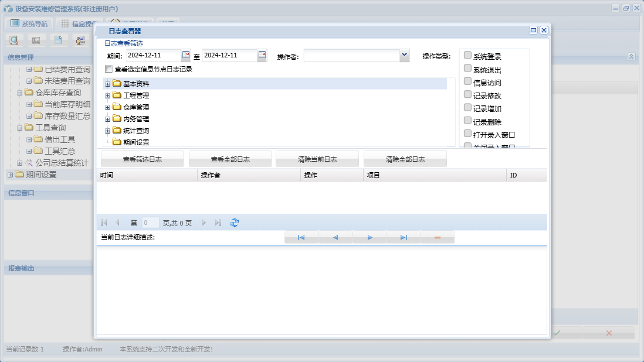This screenshot has height=362, width=644.
Task: Jump to first log detail record
Action: pos(301,237)
